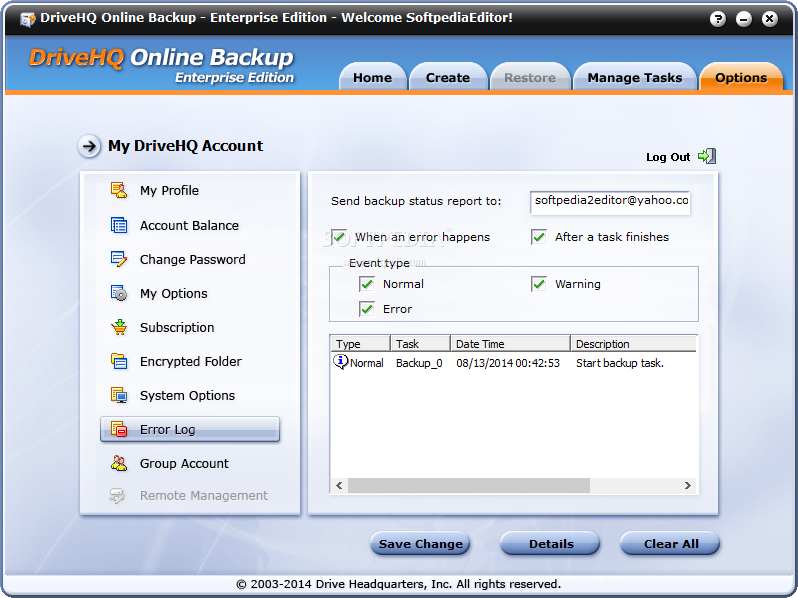The width and height of the screenshot is (798, 598).
Task: Open System Options in the sidebar
Action: coord(187,395)
